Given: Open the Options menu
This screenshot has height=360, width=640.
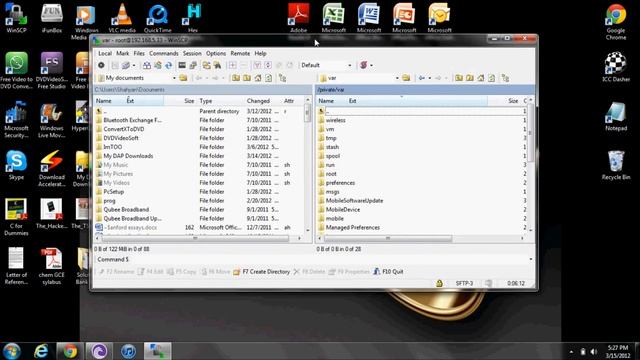Looking at the screenshot, I should point(216,53).
